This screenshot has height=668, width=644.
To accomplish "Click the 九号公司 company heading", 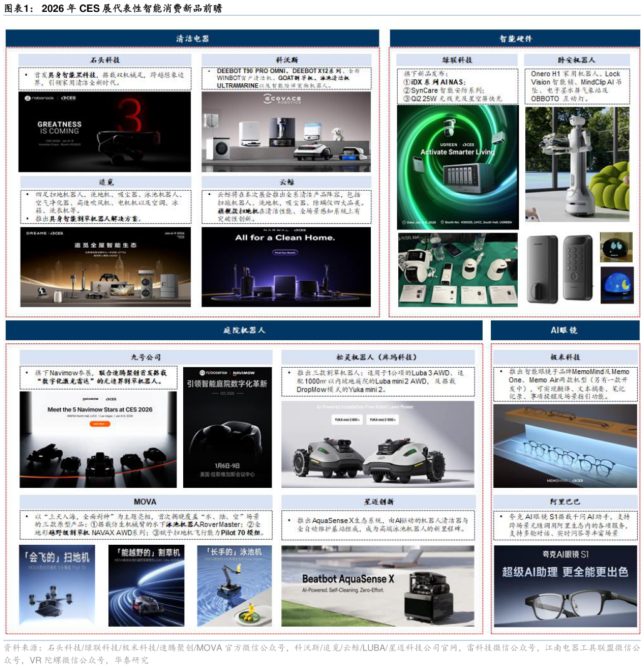I will [x=146, y=357].
